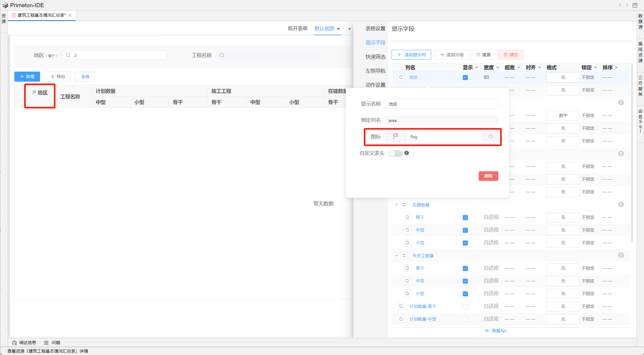This screenshot has height=355, width=644.
Task: Switch to the 快速筛选 settings tab
Action: 375,56
